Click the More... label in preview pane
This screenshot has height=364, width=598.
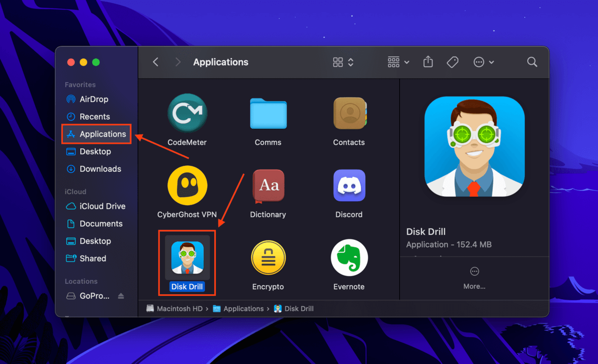pos(474,286)
